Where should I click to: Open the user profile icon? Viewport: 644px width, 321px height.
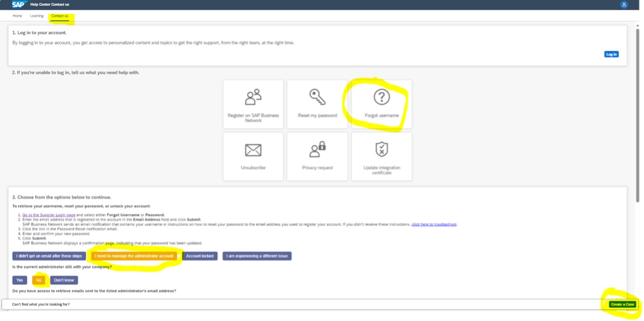624,4
